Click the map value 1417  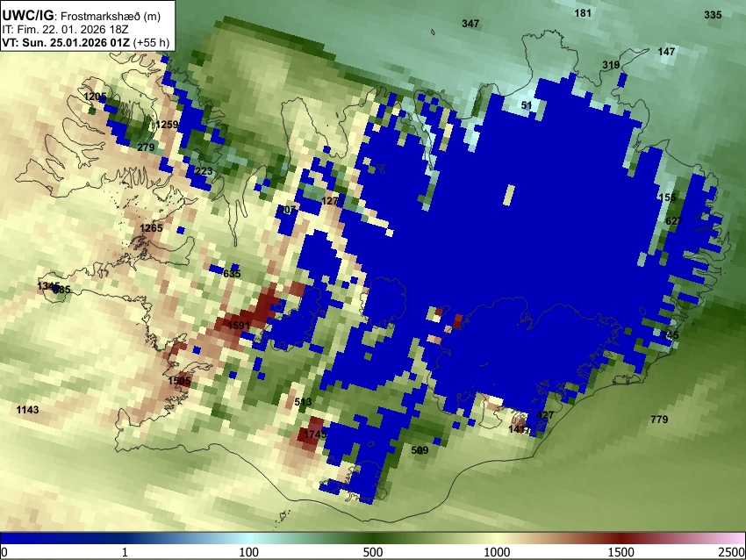pos(520,429)
